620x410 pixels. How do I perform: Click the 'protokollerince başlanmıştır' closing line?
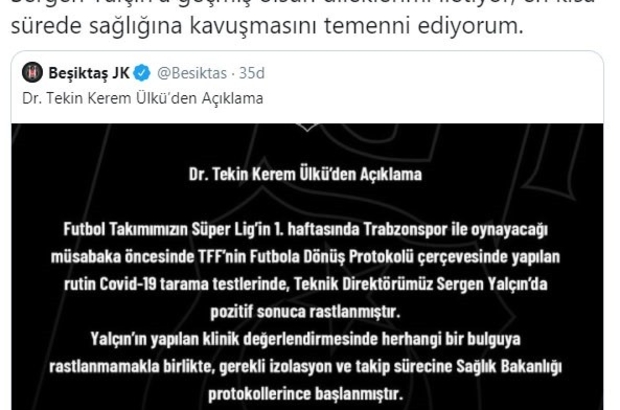pyautogui.click(x=305, y=394)
